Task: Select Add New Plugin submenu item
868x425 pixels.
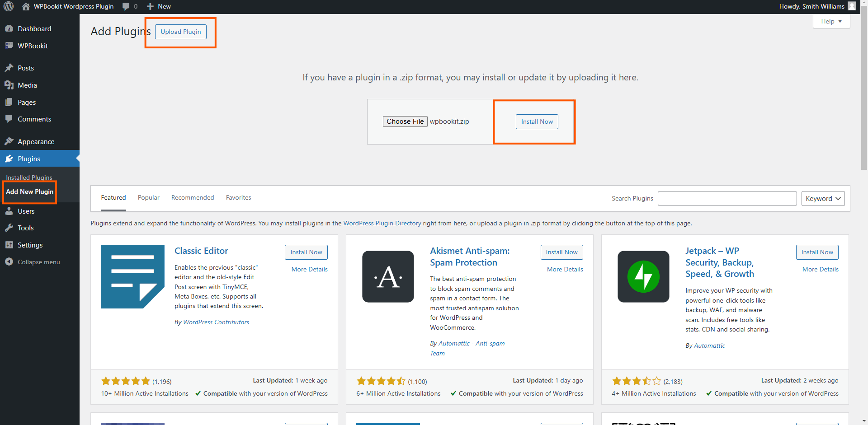Action: 29,191
